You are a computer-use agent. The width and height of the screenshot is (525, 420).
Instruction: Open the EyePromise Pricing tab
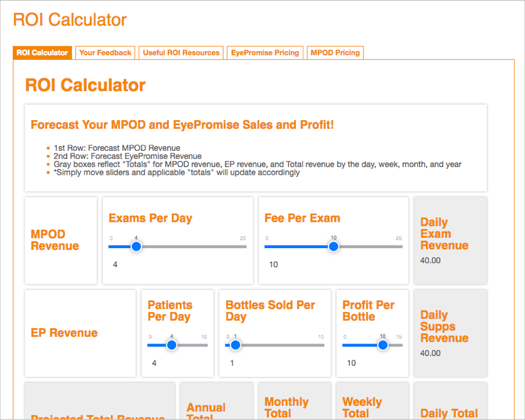265,52
